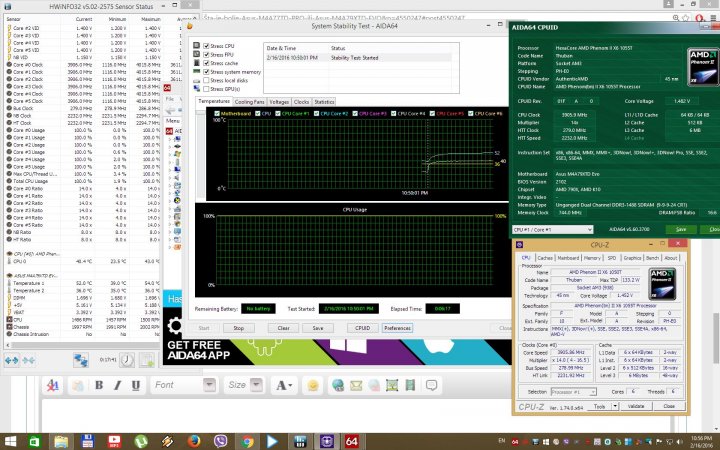Click Stop button in Stability Test
This screenshot has width=720, height=450.
238,328
